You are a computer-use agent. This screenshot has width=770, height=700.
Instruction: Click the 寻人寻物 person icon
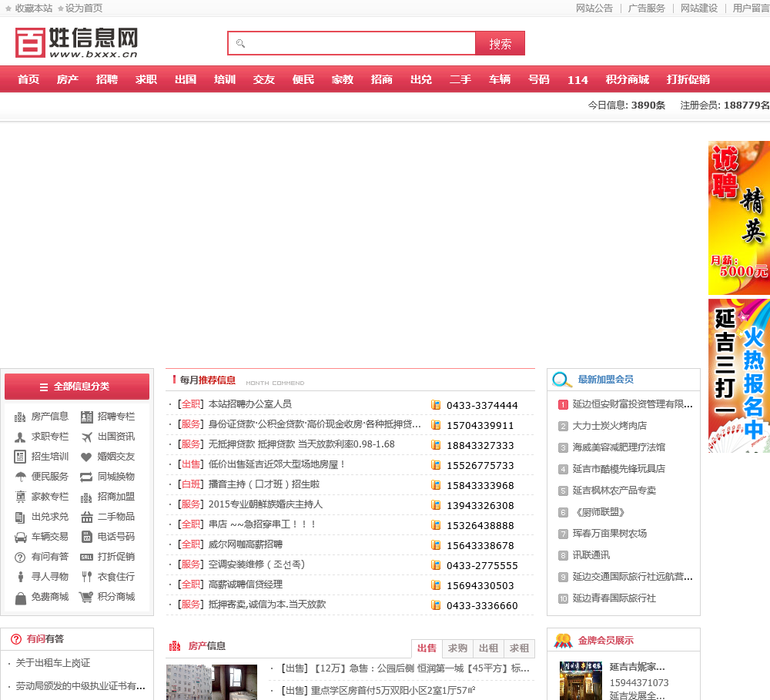(20, 578)
